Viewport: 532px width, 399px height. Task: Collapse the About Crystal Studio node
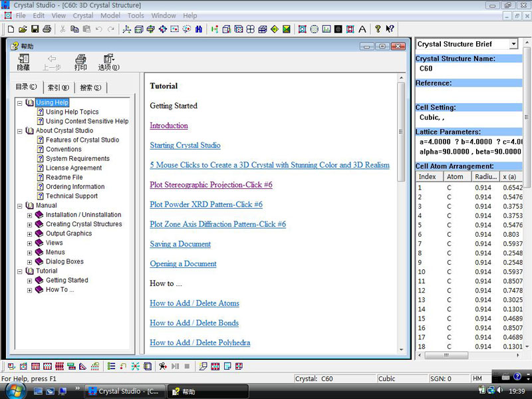point(20,131)
